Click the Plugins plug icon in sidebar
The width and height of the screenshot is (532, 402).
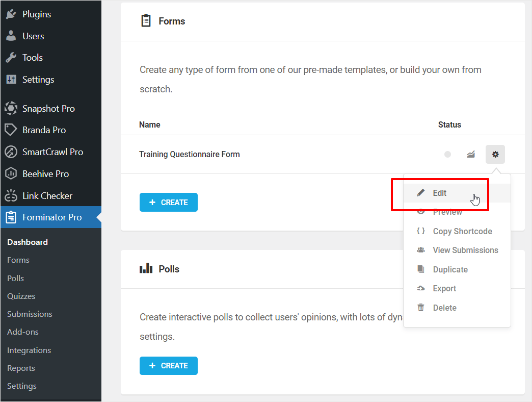[x=11, y=14]
